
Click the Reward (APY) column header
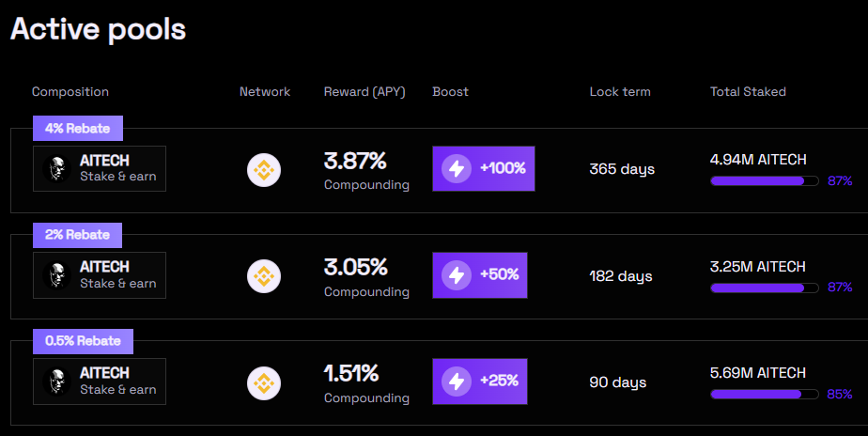(x=364, y=92)
